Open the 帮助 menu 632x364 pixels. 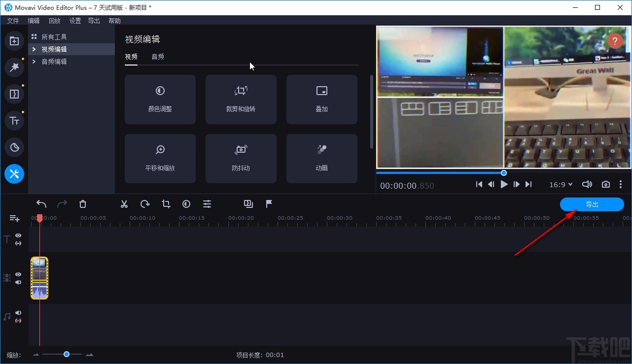pos(114,21)
